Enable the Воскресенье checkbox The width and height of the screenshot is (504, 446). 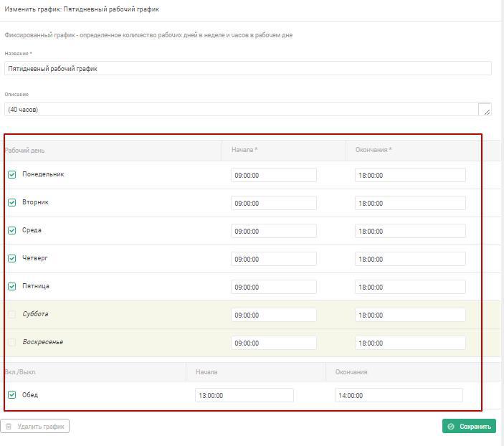click(12, 342)
